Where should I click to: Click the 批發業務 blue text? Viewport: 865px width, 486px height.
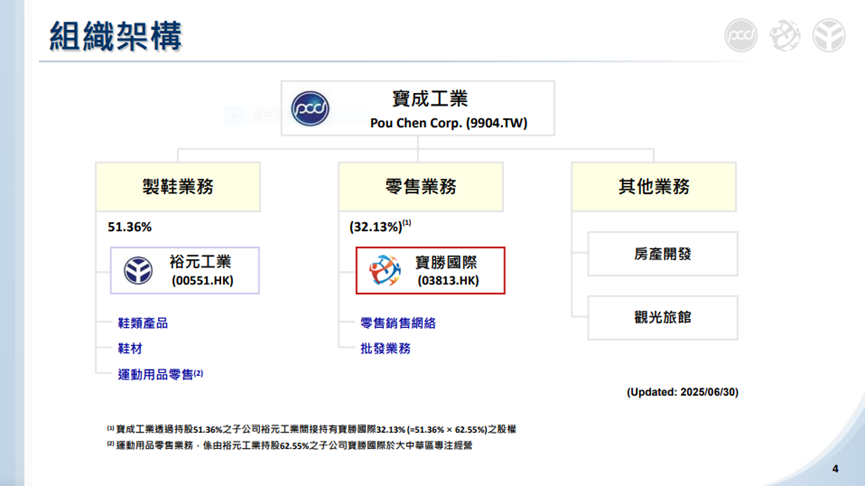[x=386, y=349]
